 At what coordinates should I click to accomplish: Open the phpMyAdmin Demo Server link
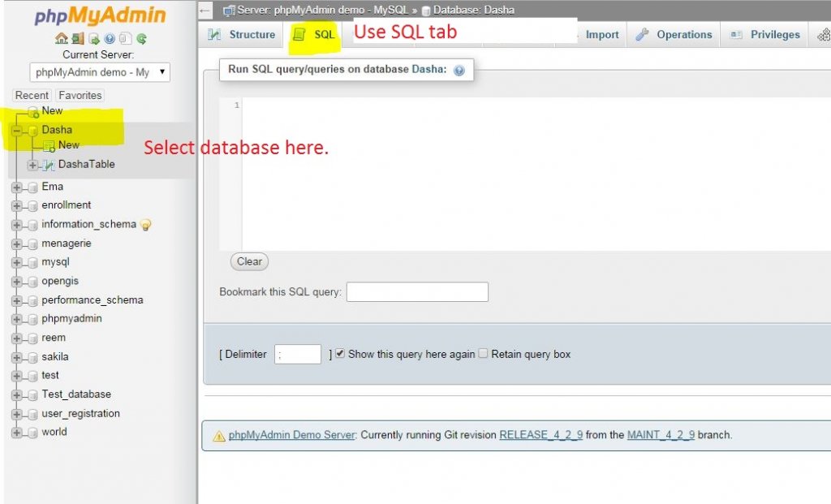(291, 435)
